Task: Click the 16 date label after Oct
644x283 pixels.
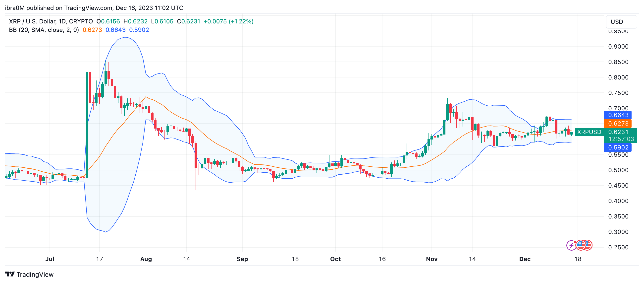Action: (x=382, y=259)
